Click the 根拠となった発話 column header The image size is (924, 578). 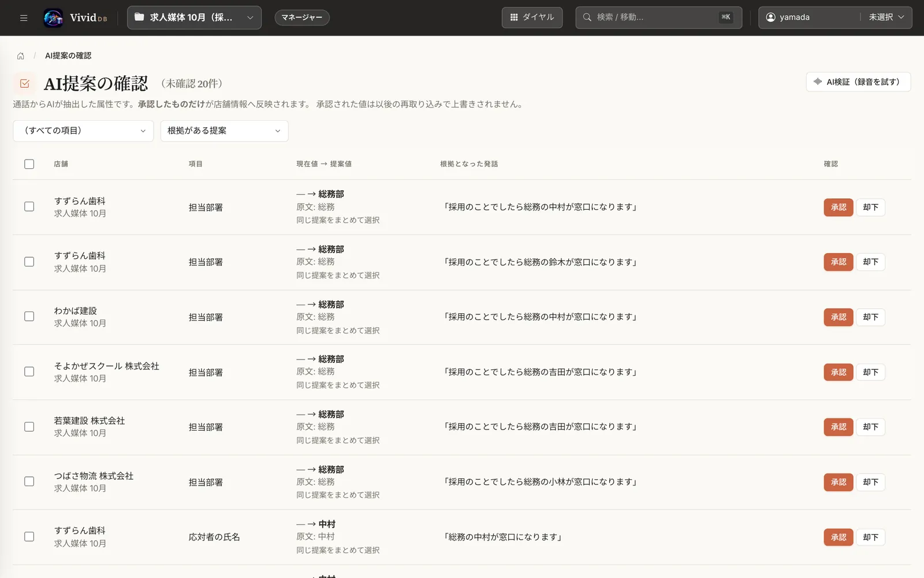(x=469, y=164)
